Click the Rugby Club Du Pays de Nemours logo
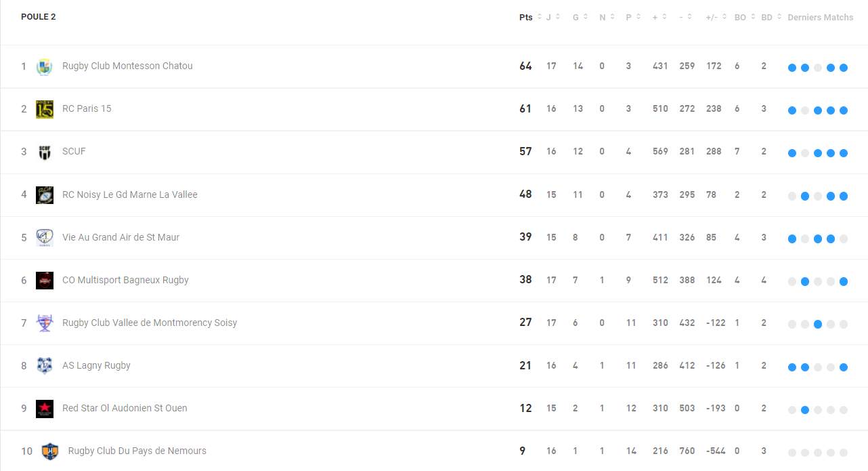Image resolution: width=868 pixels, height=471 pixels. coord(50,451)
